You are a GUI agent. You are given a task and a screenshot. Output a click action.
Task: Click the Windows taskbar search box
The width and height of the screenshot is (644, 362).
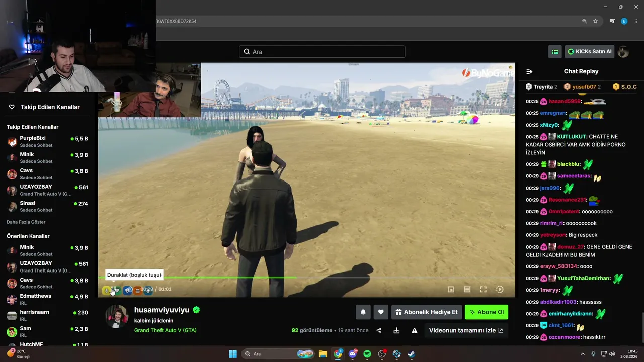(278, 354)
